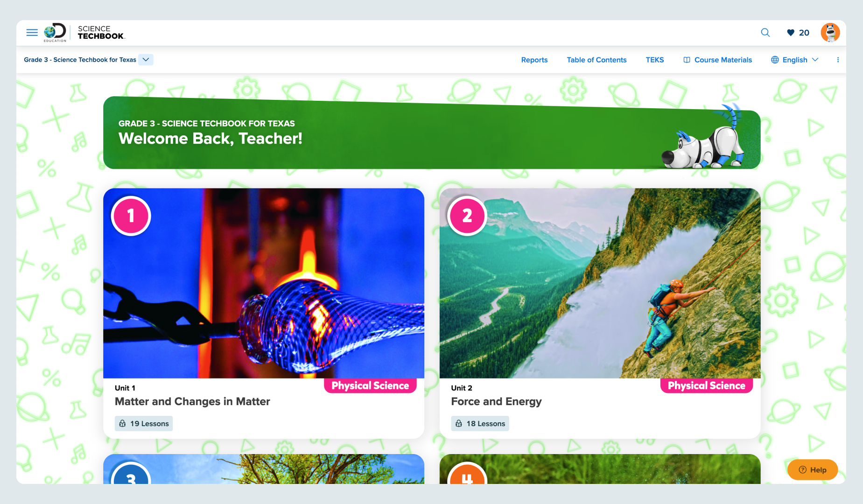Open the Reports tab
The width and height of the screenshot is (863, 504).
coord(534,60)
